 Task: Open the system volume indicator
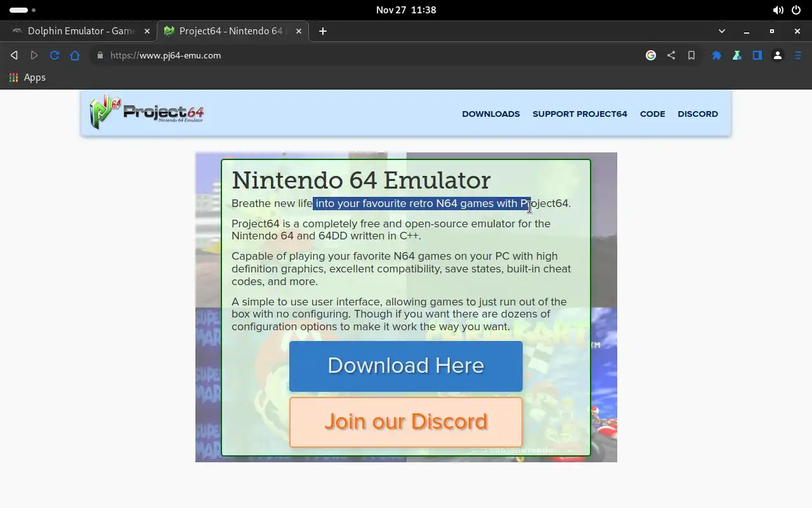click(x=778, y=10)
